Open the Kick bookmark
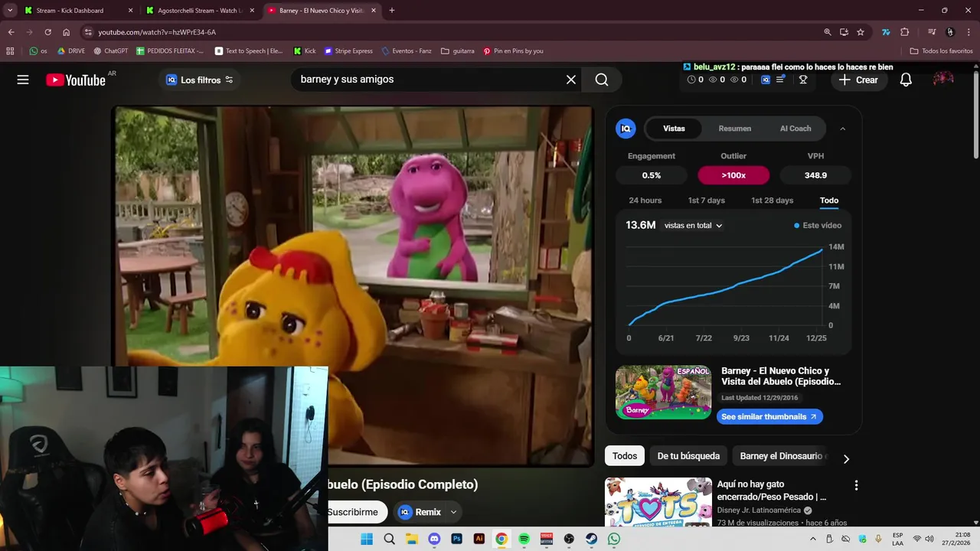This screenshot has height=551, width=980. coord(304,51)
